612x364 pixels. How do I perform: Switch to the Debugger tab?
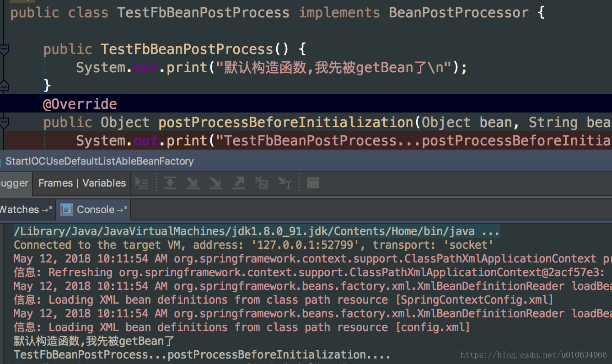(15, 183)
